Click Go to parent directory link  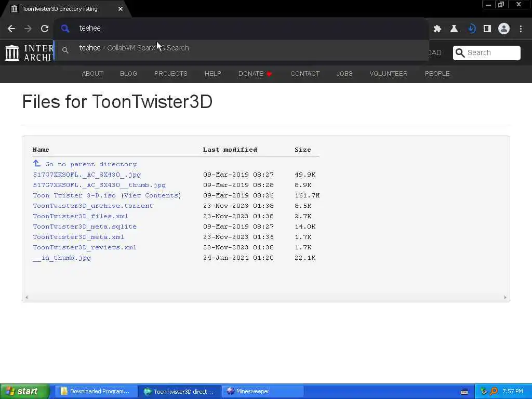(91, 164)
